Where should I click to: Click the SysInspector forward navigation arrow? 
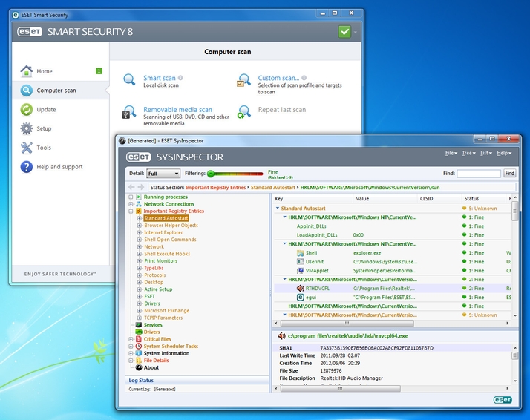140,187
